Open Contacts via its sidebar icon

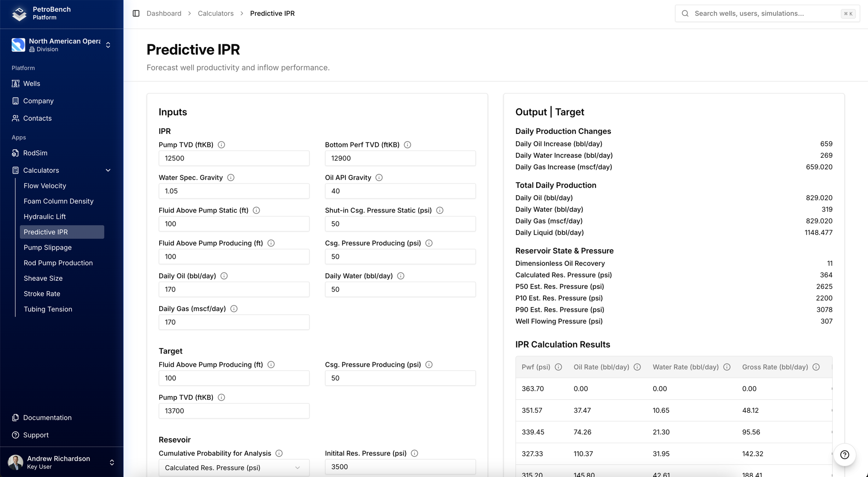click(15, 118)
